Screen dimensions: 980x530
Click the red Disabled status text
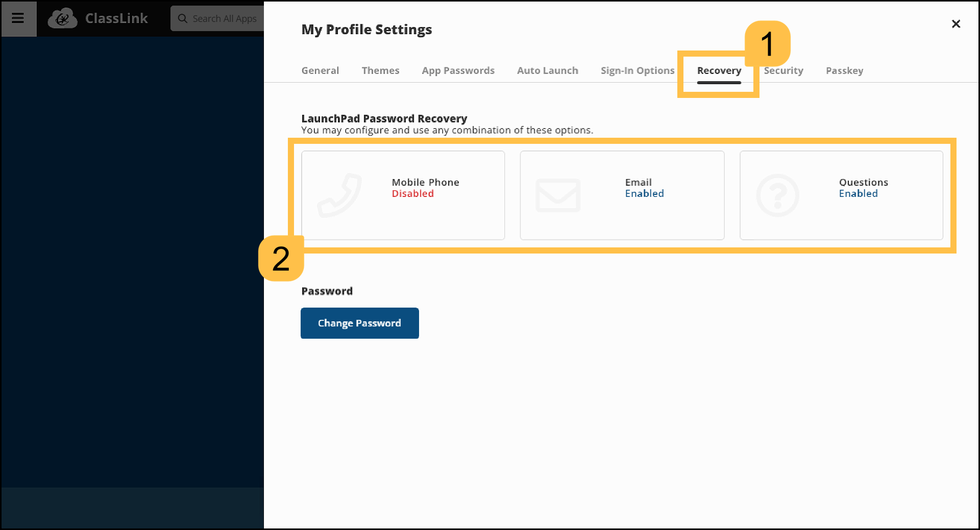412,194
